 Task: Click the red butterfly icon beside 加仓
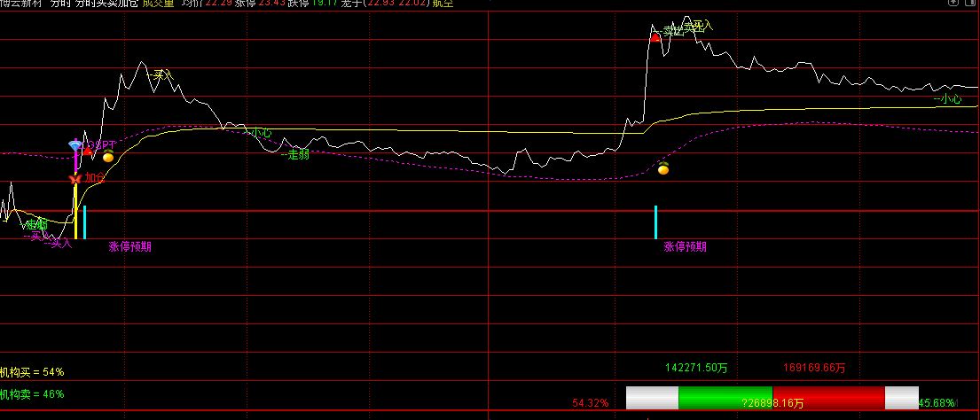tap(75, 179)
